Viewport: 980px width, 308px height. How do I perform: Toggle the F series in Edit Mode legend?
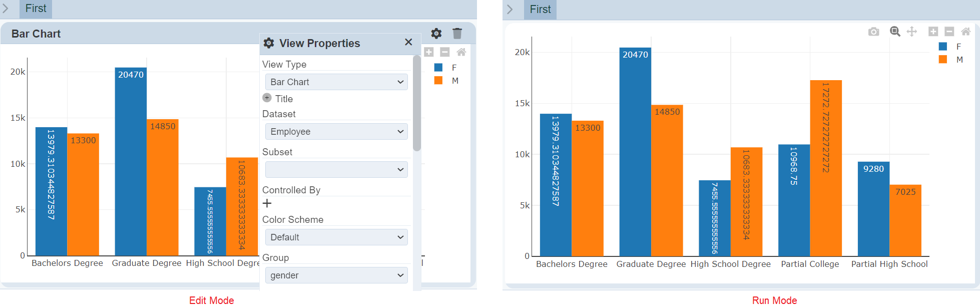(454, 68)
